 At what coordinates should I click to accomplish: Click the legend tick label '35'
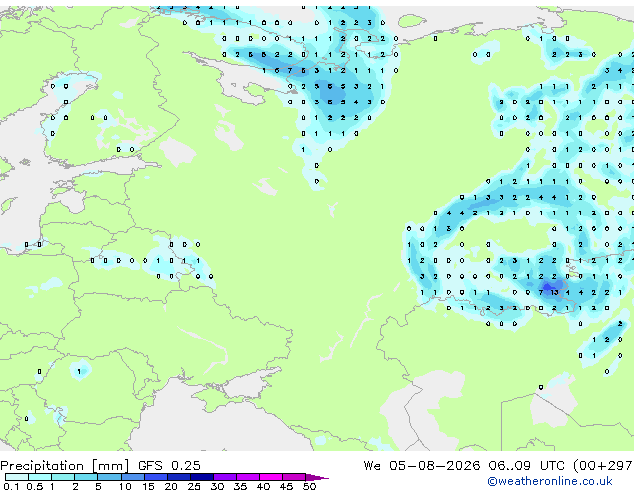point(240,486)
